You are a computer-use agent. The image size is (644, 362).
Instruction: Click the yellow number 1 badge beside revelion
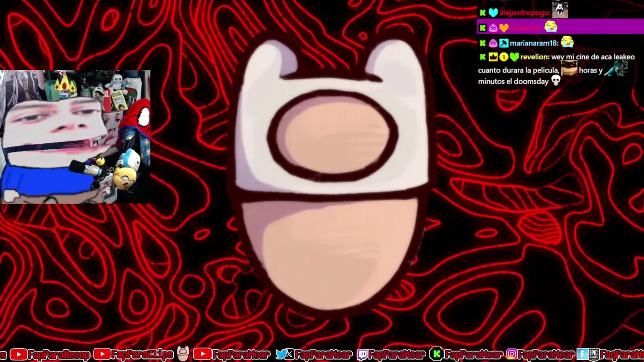[x=504, y=57]
